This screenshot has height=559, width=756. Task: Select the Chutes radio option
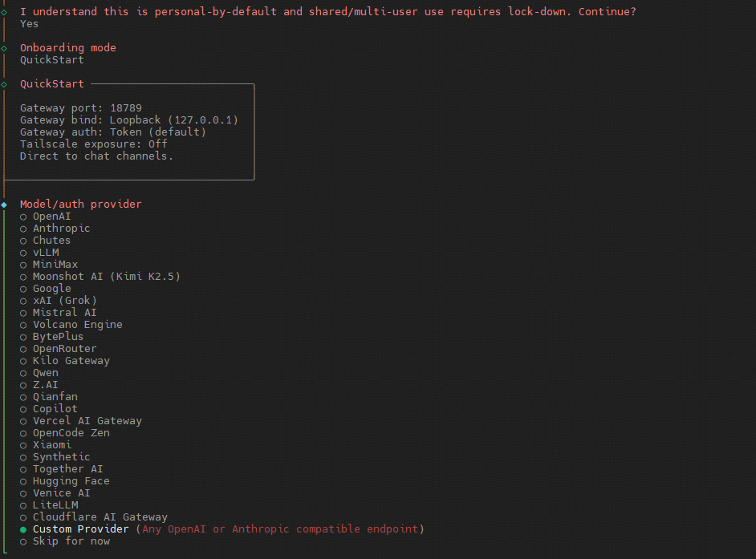coord(51,241)
